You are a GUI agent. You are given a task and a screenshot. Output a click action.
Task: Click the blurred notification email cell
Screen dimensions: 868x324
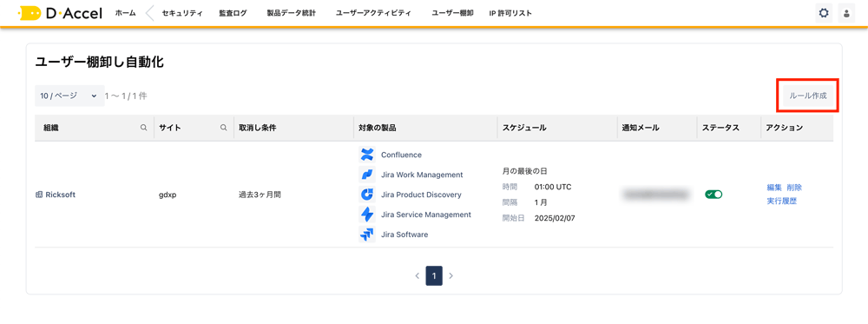click(x=657, y=195)
